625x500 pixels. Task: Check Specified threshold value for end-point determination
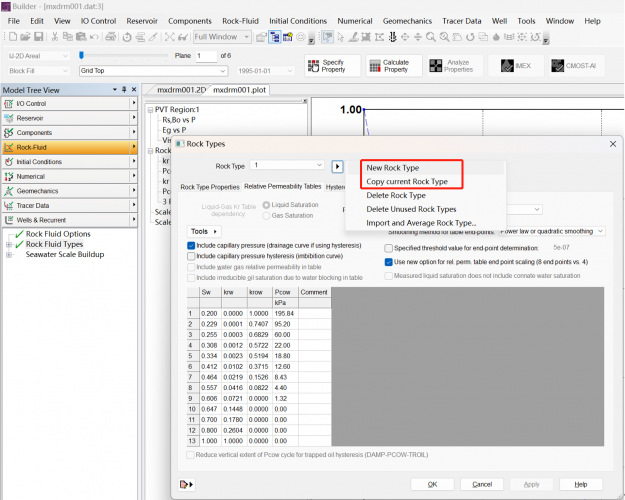pos(387,247)
